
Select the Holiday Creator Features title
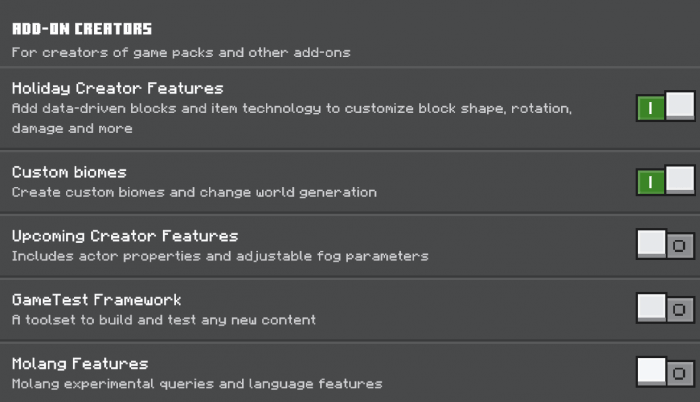pos(117,88)
